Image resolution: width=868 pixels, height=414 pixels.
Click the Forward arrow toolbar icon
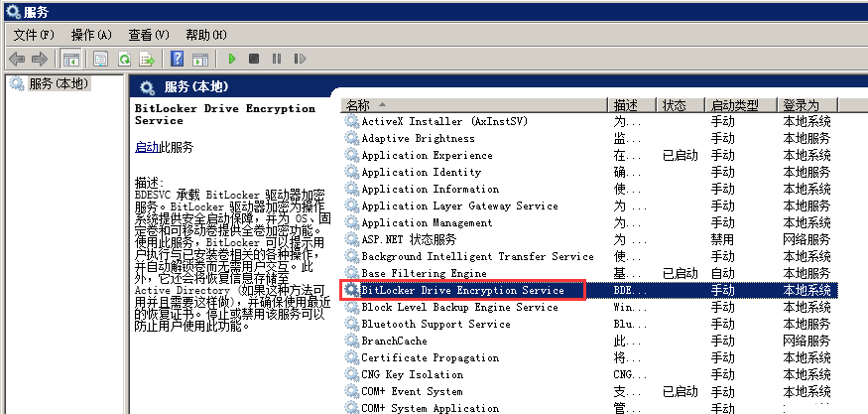coord(40,59)
